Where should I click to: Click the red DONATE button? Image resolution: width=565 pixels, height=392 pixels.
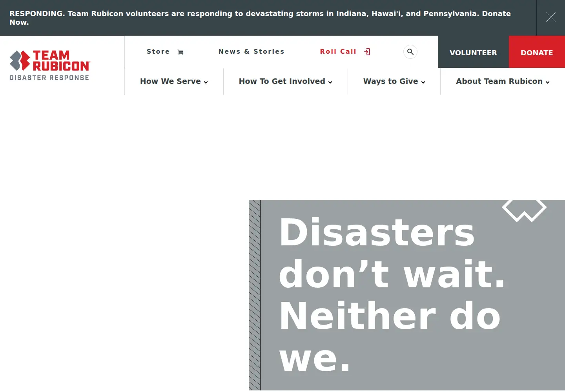tap(537, 52)
